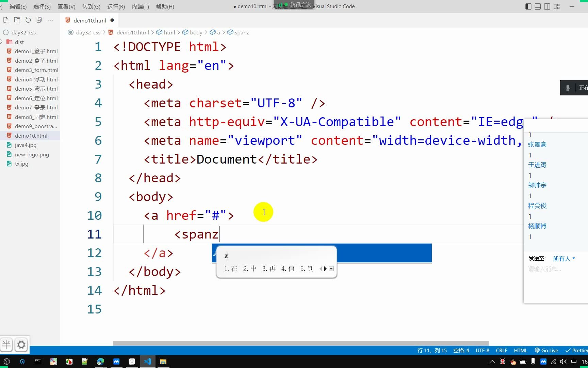
Task: Click 张景豪 name in chat
Action: (537, 144)
